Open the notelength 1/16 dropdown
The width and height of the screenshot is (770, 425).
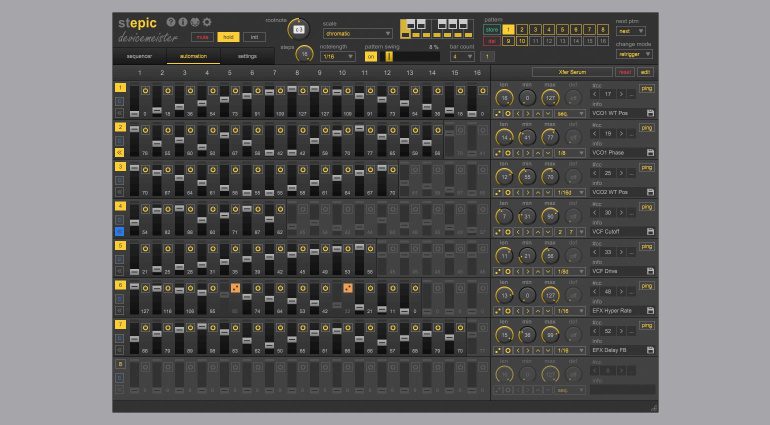338,57
